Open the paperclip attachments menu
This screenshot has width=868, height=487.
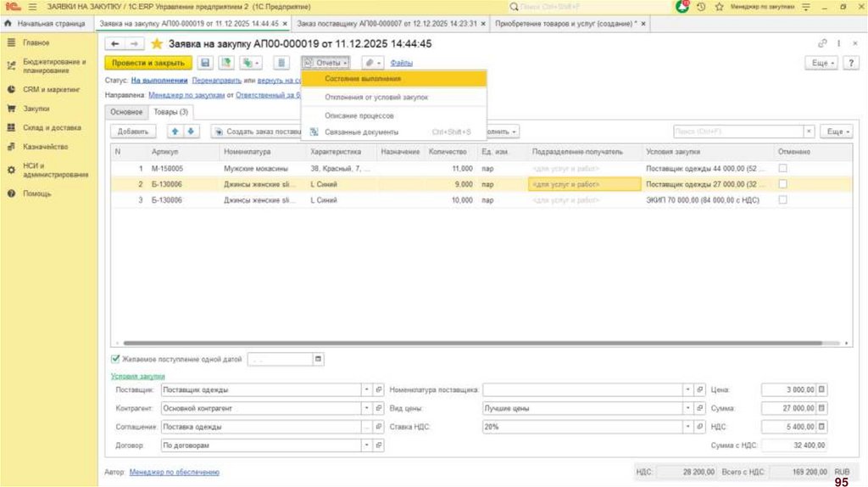(372, 63)
